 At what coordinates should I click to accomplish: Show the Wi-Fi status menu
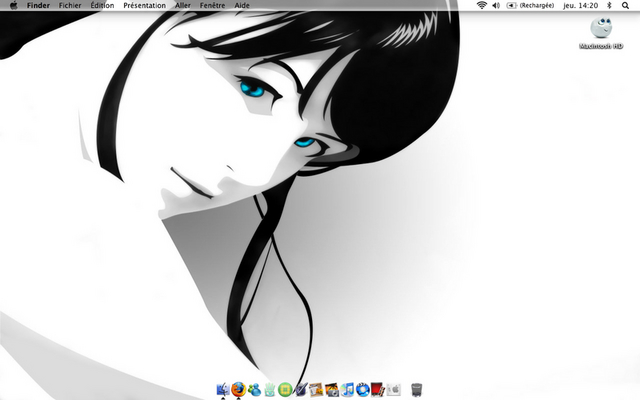pyautogui.click(x=482, y=5)
